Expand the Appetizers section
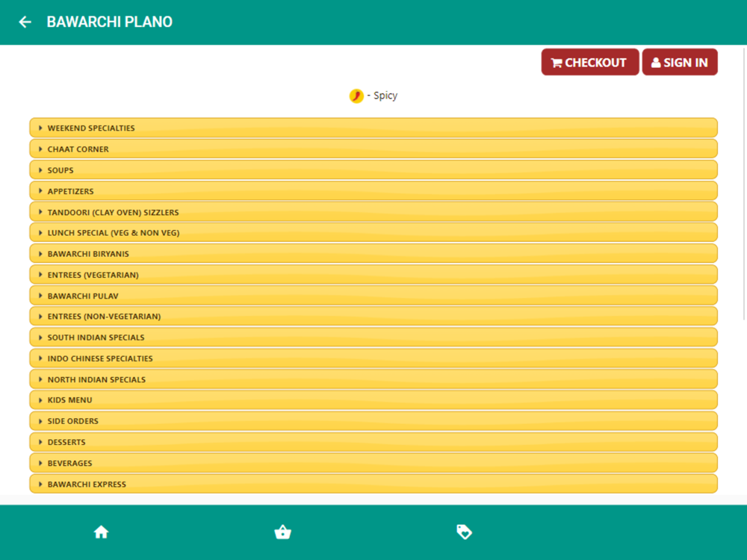Screen dimensions: 747x560 coord(373,190)
